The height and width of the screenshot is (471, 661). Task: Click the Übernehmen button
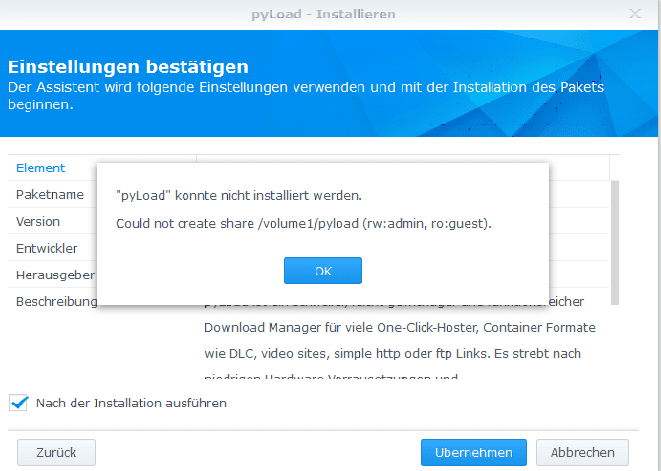click(474, 452)
